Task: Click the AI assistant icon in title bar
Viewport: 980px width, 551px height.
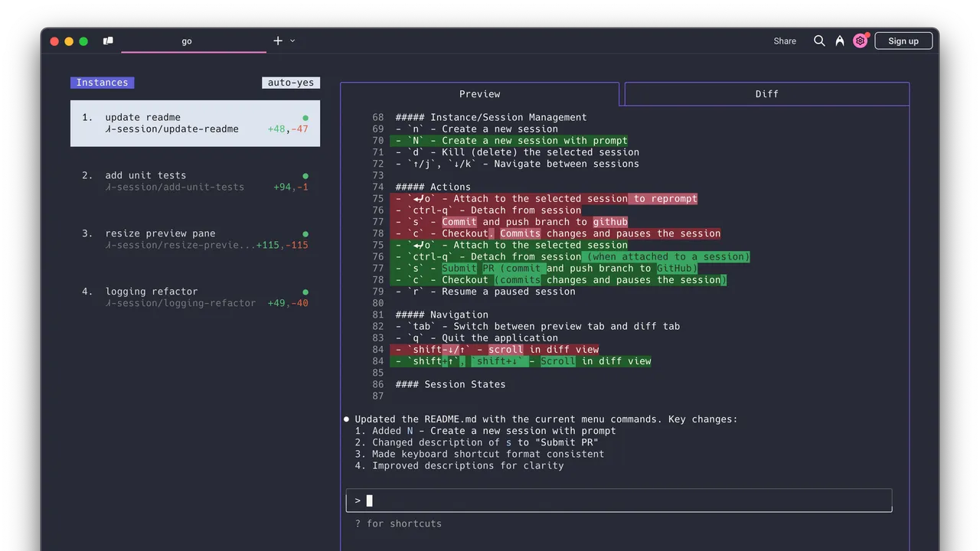Action: click(840, 41)
